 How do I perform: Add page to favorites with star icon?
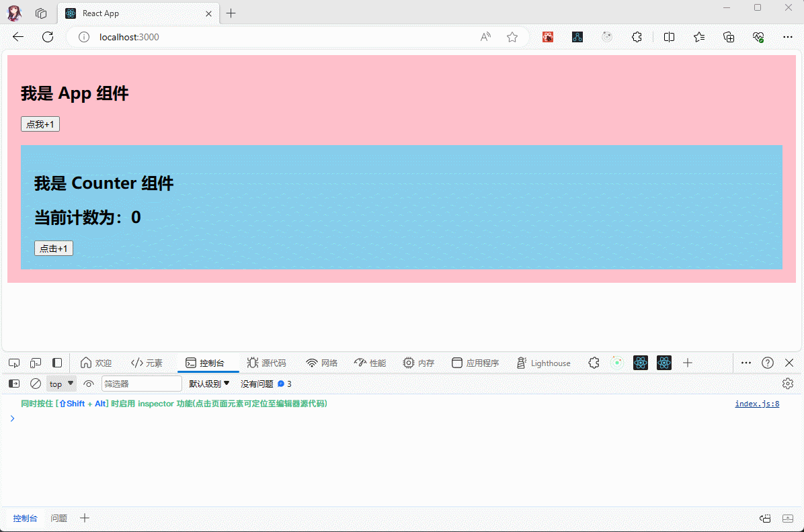click(512, 37)
